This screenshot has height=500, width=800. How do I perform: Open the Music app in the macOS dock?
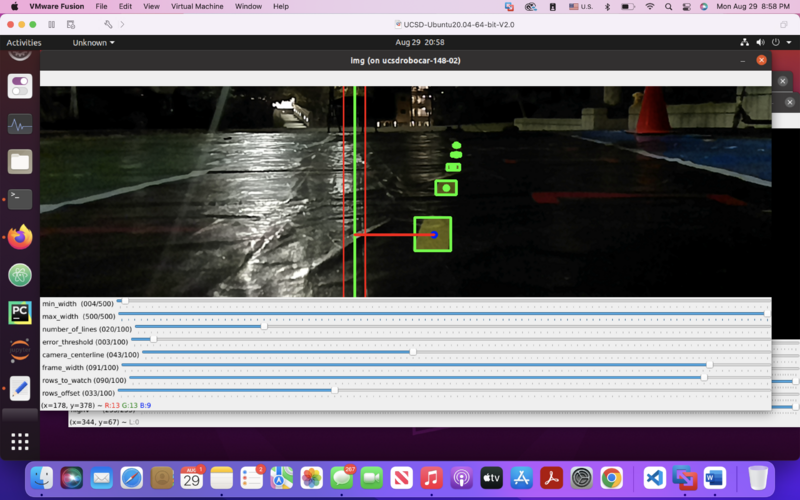point(432,478)
